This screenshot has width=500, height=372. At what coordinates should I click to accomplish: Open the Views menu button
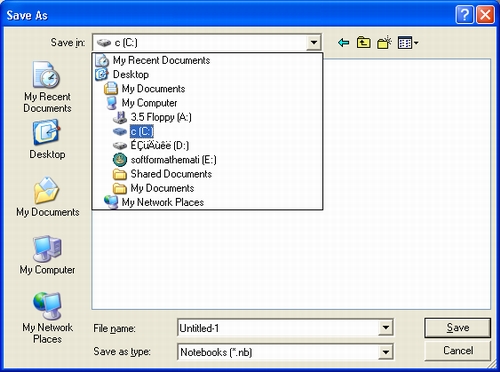pos(408,43)
